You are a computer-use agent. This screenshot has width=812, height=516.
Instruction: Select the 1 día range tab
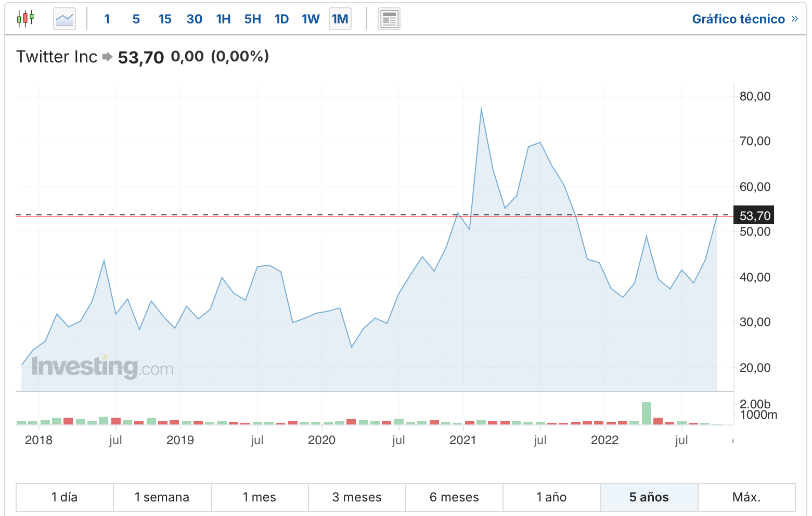tap(65, 497)
